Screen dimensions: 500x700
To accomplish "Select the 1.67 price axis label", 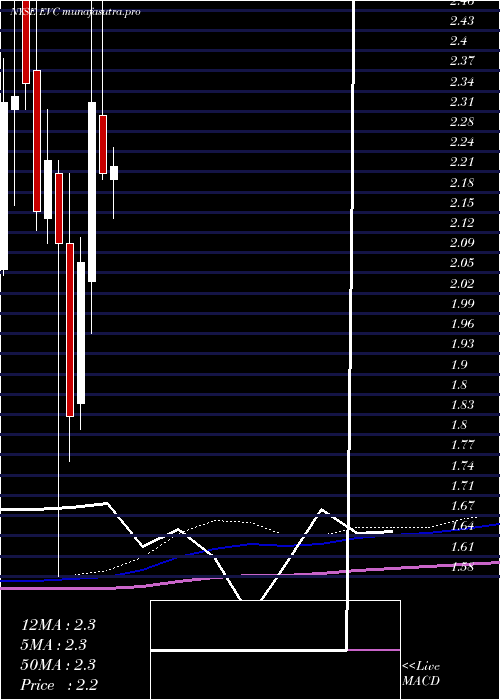I will click(x=462, y=505).
